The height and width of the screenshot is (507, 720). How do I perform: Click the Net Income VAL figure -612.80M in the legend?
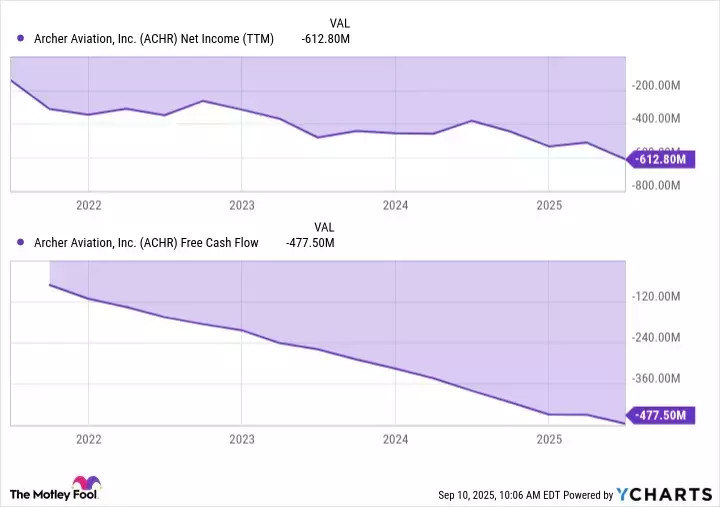[325, 39]
